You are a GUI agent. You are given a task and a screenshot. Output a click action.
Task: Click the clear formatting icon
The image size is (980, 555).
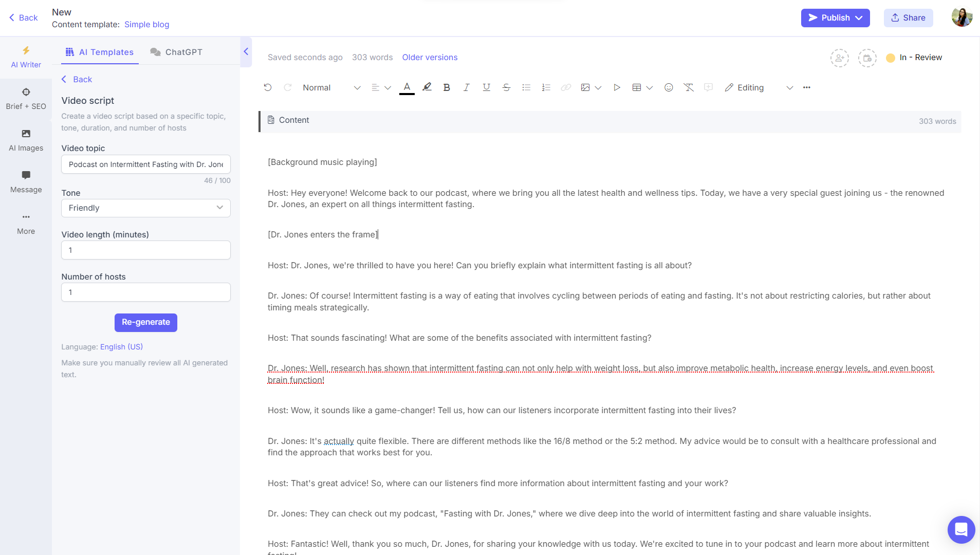pos(689,87)
